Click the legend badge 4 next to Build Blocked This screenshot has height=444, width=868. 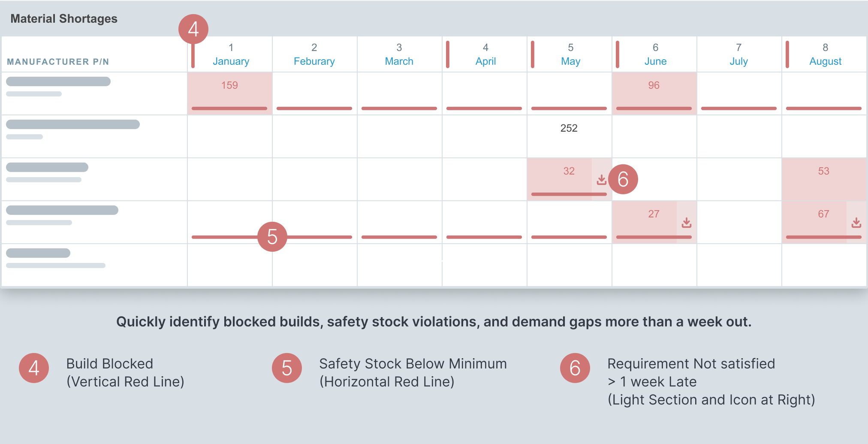[34, 368]
